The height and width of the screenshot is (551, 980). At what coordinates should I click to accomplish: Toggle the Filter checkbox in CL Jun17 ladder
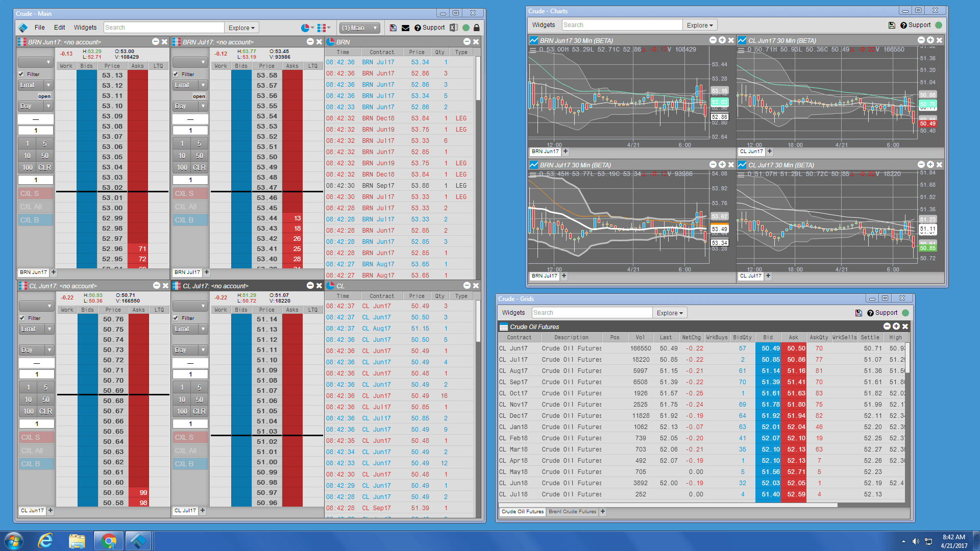point(22,318)
